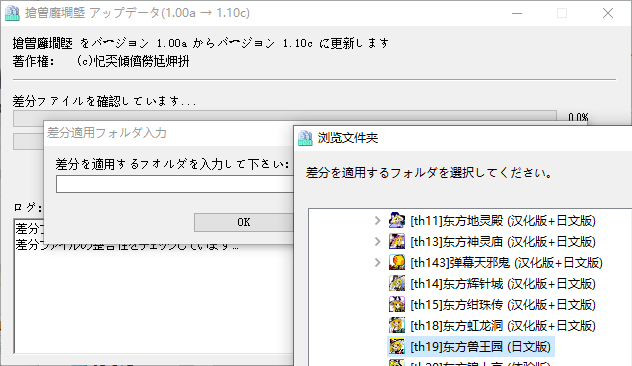Click OK in the folder input dialog

pos(243,222)
